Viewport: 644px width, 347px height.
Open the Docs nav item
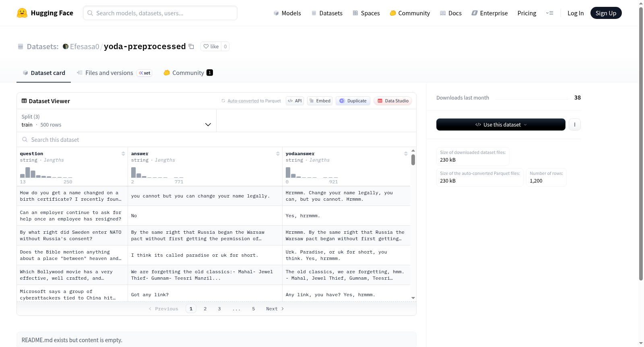point(451,13)
